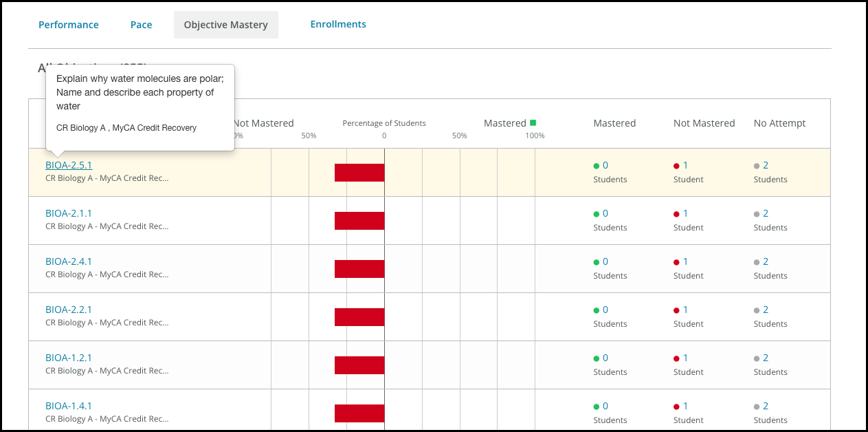Image resolution: width=868 pixels, height=432 pixels.
Task: Click the course name under BIOA-1.2.1
Action: (107, 371)
